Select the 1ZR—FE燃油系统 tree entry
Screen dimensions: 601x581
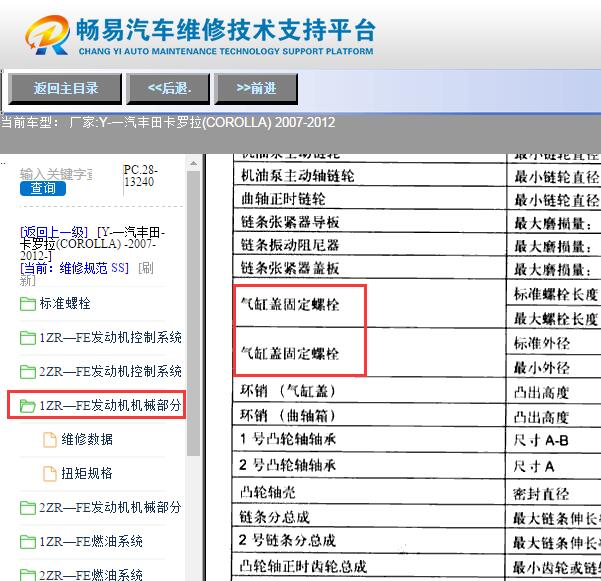coord(91,542)
